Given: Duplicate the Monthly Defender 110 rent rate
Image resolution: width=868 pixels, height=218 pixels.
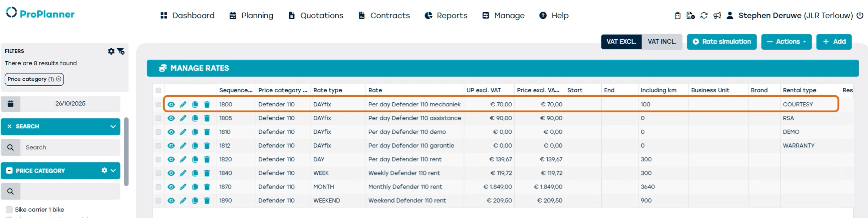Looking at the screenshot, I should point(195,187).
